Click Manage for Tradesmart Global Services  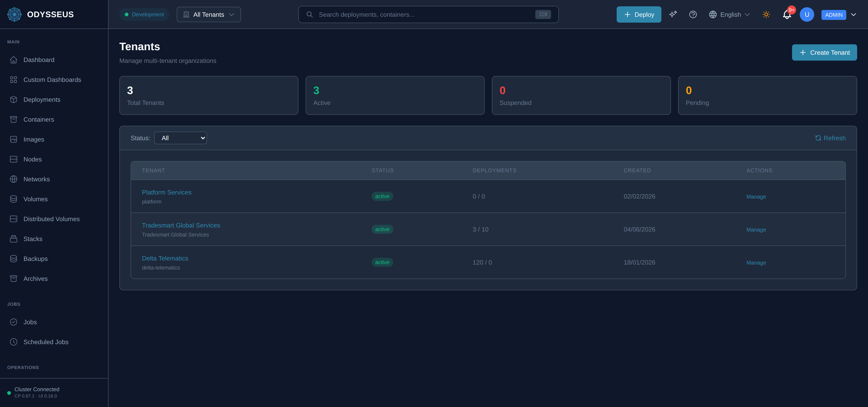[x=756, y=230]
